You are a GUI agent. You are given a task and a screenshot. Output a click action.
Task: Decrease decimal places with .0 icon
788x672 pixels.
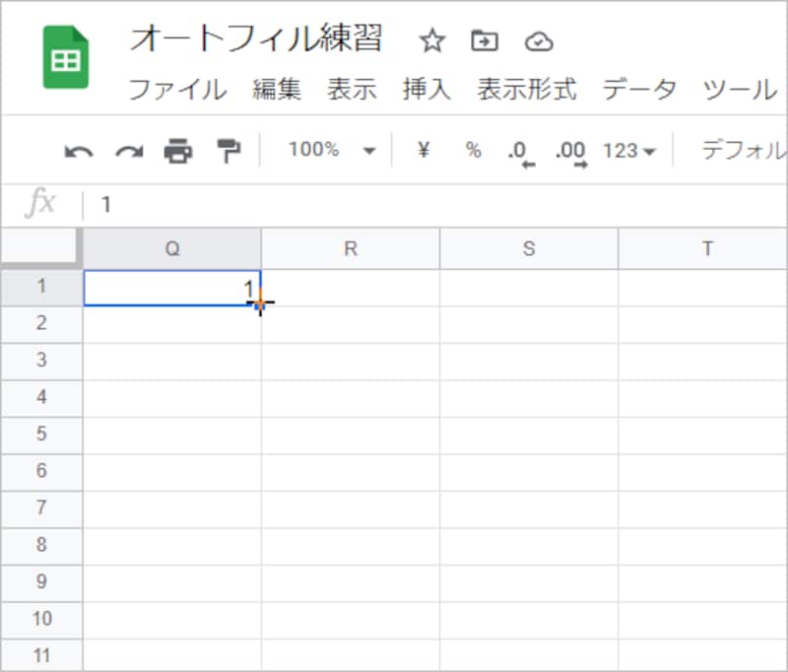coord(517,148)
